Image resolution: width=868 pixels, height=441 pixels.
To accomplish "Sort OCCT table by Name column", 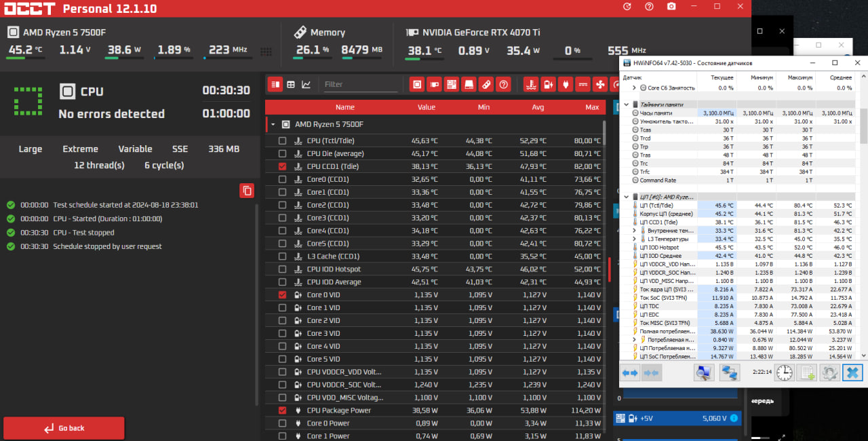I will 344,107.
